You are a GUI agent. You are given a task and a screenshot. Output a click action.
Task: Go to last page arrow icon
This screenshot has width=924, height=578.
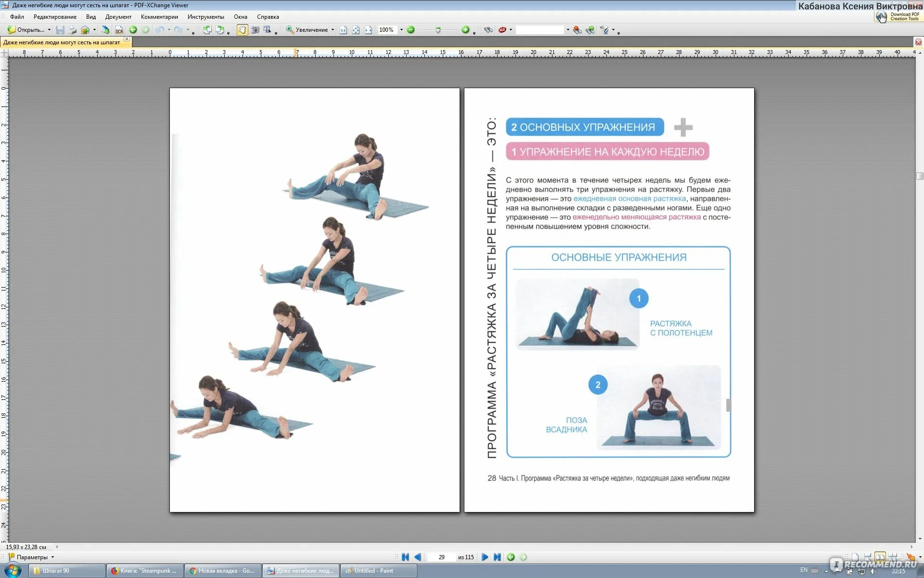[497, 557]
